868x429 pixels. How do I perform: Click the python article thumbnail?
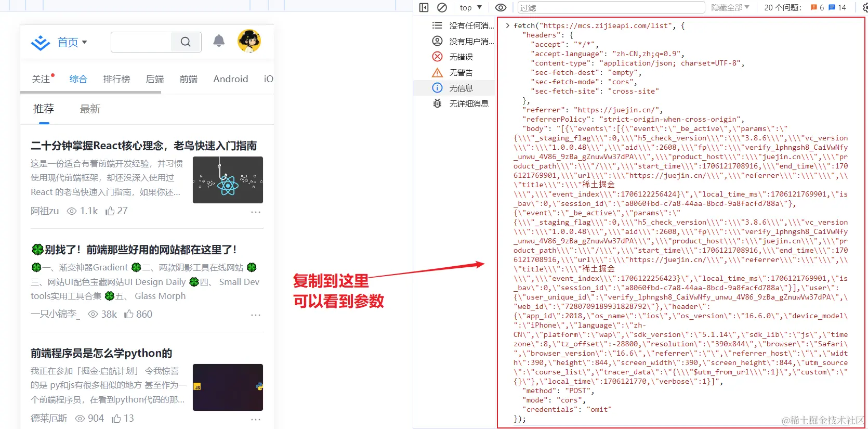[228, 387]
